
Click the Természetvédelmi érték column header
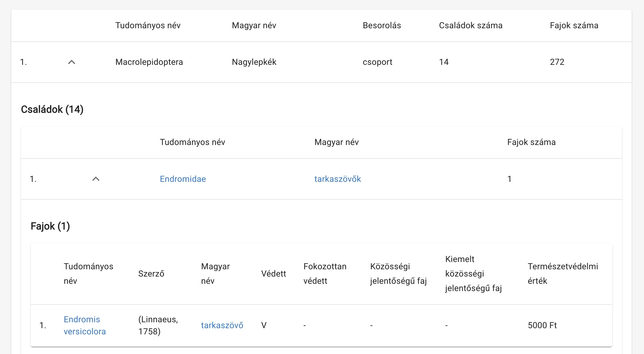coord(563,274)
